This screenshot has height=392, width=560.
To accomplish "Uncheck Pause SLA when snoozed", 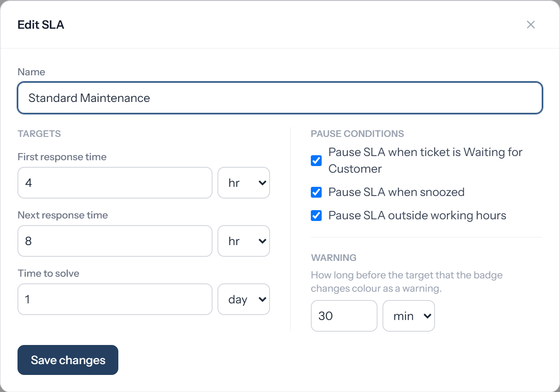I will 316,192.
